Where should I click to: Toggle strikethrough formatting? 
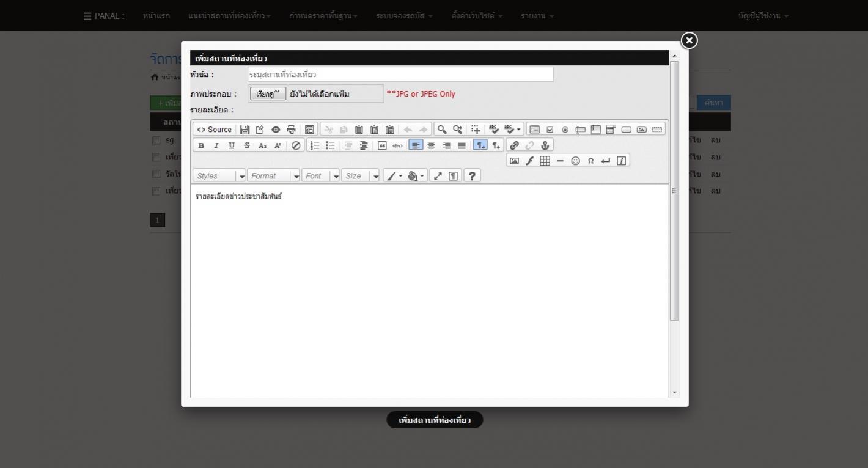[x=247, y=145]
